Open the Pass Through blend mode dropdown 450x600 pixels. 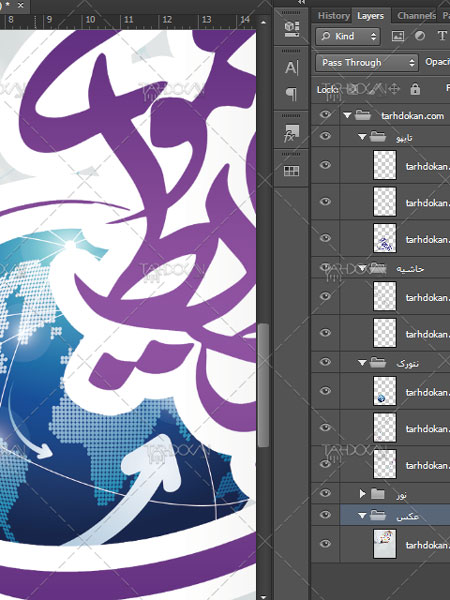pyautogui.click(x=366, y=62)
